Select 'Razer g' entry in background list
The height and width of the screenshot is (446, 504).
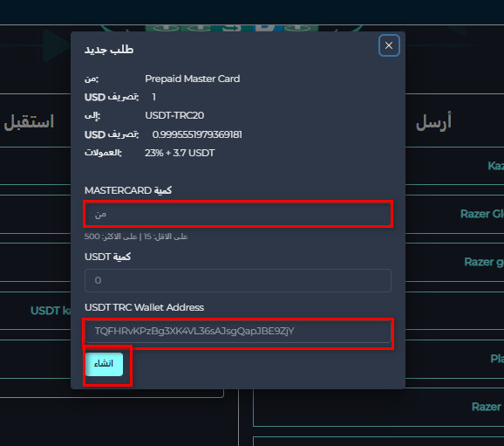click(x=484, y=262)
